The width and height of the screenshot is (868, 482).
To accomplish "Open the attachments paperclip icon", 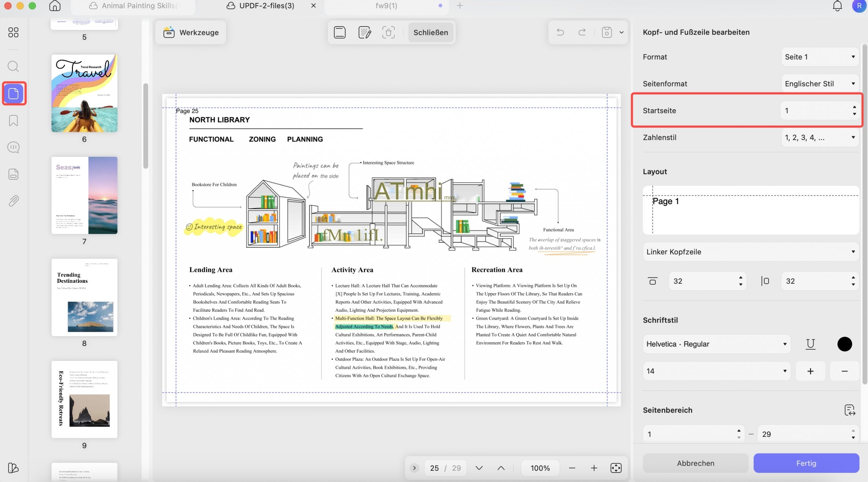I will pyautogui.click(x=13, y=201).
